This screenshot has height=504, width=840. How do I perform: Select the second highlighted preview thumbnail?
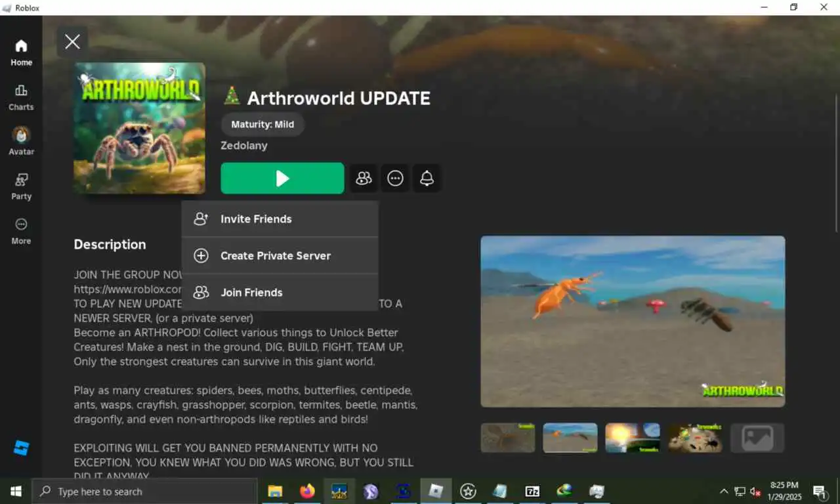tap(570, 438)
